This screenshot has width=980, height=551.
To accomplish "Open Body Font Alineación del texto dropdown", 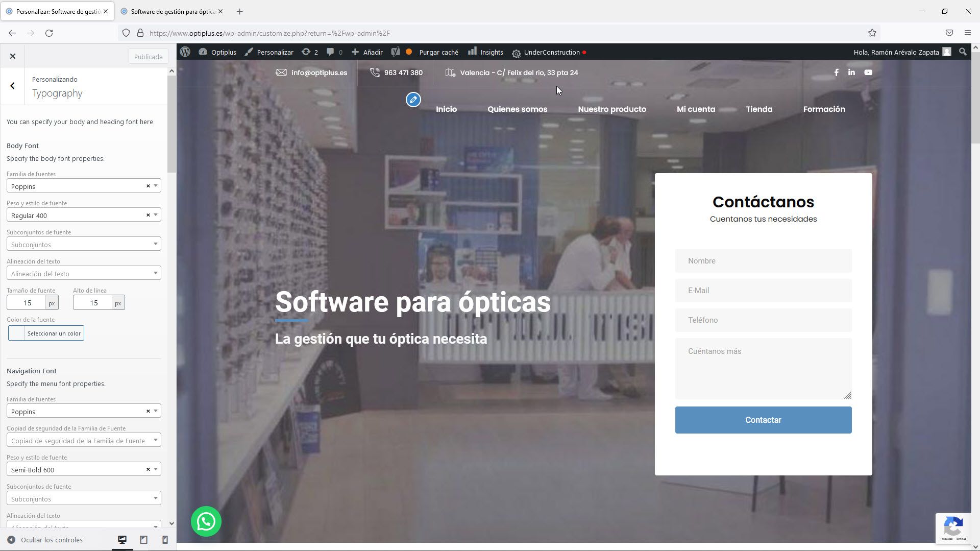I will coord(84,273).
